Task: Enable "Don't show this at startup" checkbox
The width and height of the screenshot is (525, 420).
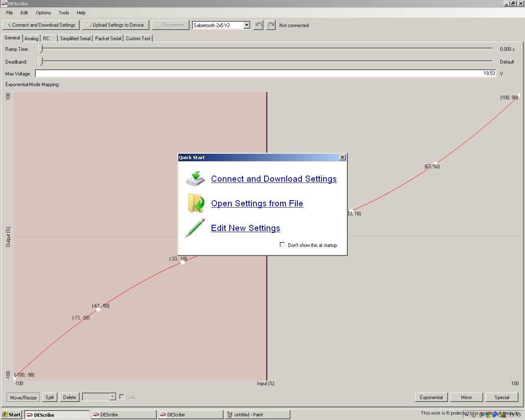Action: tap(282, 245)
